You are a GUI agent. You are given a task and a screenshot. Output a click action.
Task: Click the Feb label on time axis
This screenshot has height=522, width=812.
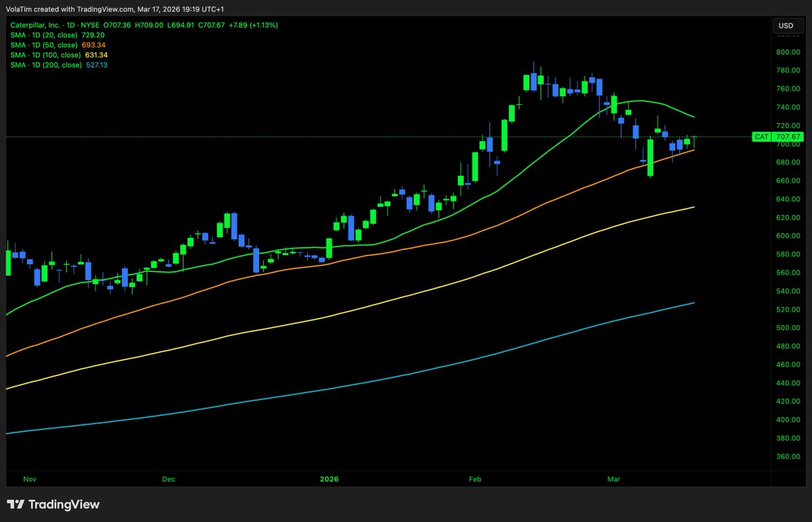(x=475, y=479)
